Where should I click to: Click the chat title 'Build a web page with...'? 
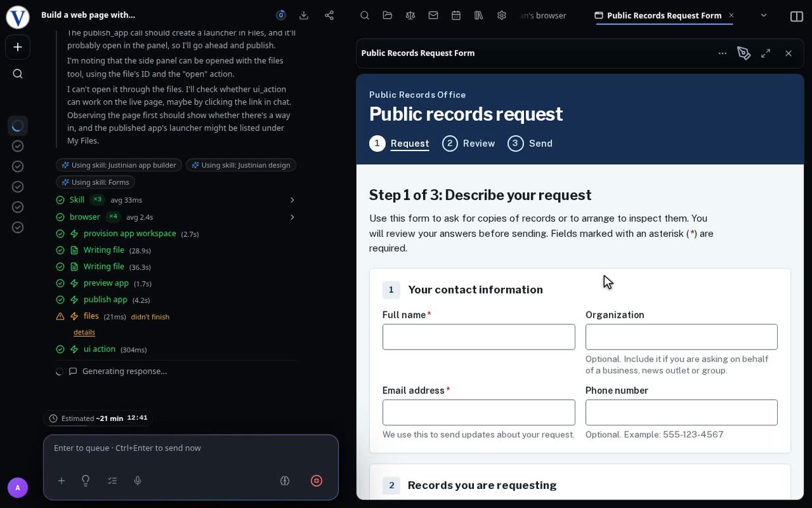(x=88, y=15)
